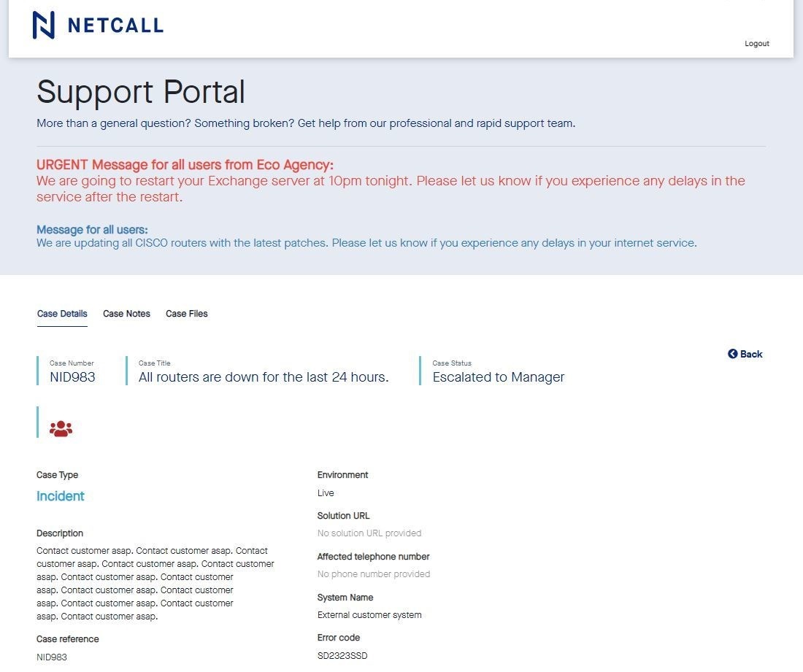
Task: Open the Case Notes tab
Action: click(126, 314)
